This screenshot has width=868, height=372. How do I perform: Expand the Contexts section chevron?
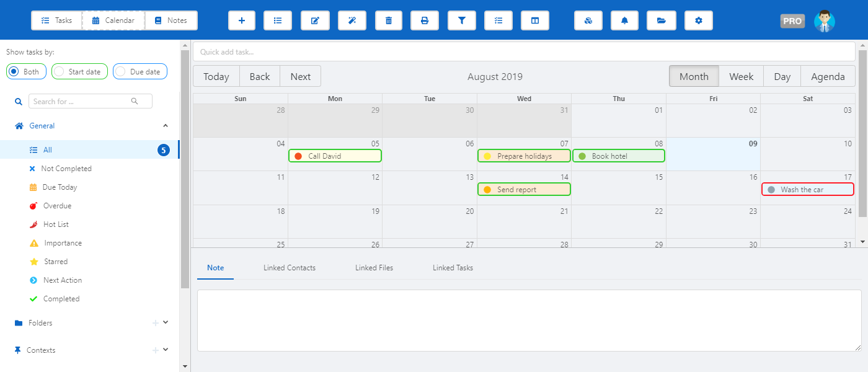tap(166, 350)
